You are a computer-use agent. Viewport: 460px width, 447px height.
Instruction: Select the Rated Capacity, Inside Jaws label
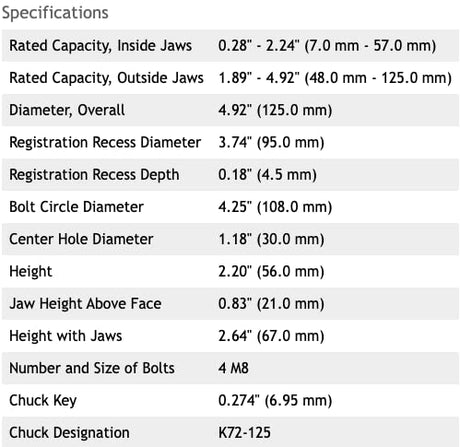click(x=100, y=46)
